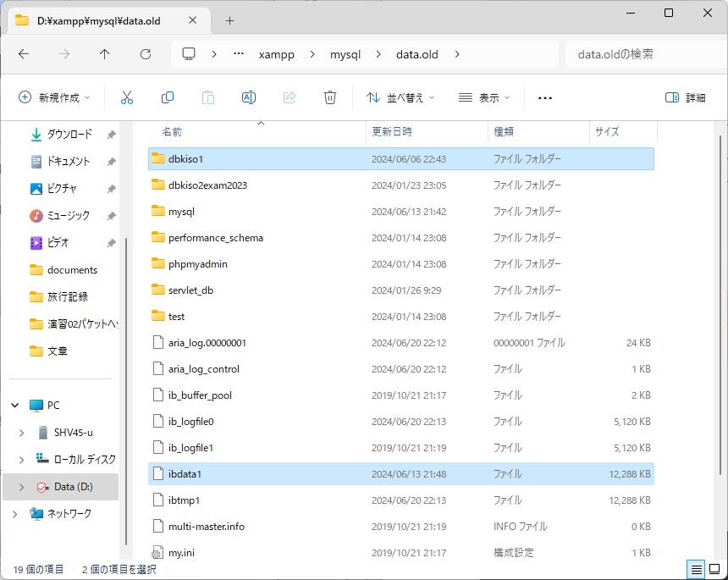Click the Rename icon in toolbar
This screenshot has width=728, height=580.
(249, 97)
